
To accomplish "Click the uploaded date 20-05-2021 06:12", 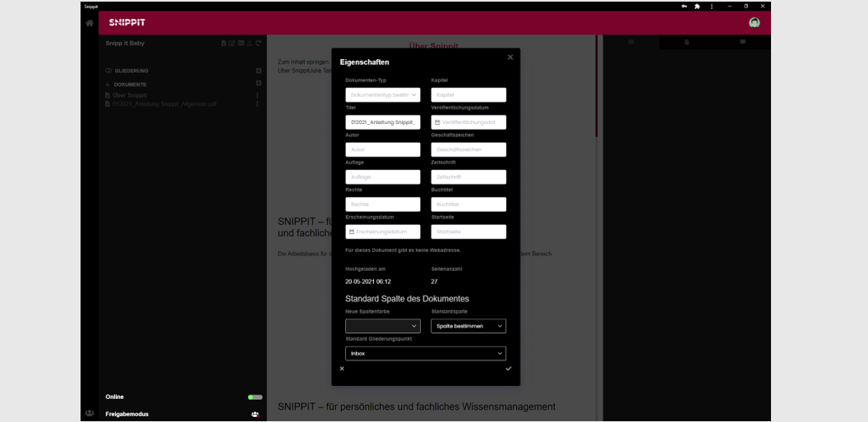I will (367, 282).
